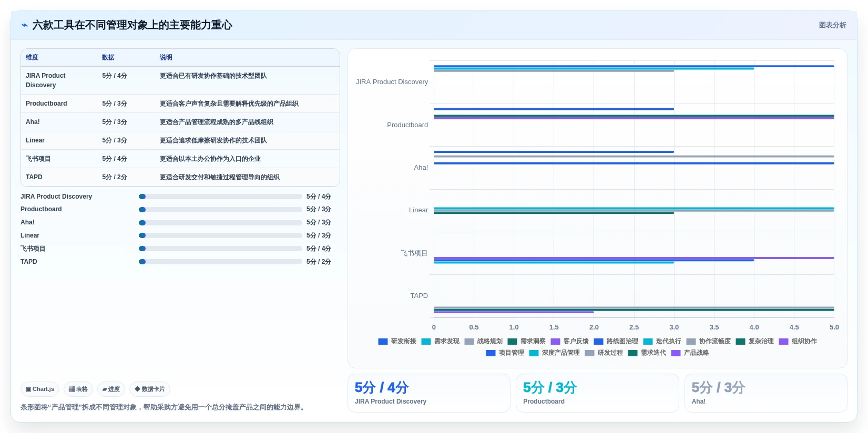The height and width of the screenshot is (433, 868).
Task: Click the 产品战略 legend entry
Action: [690, 353]
